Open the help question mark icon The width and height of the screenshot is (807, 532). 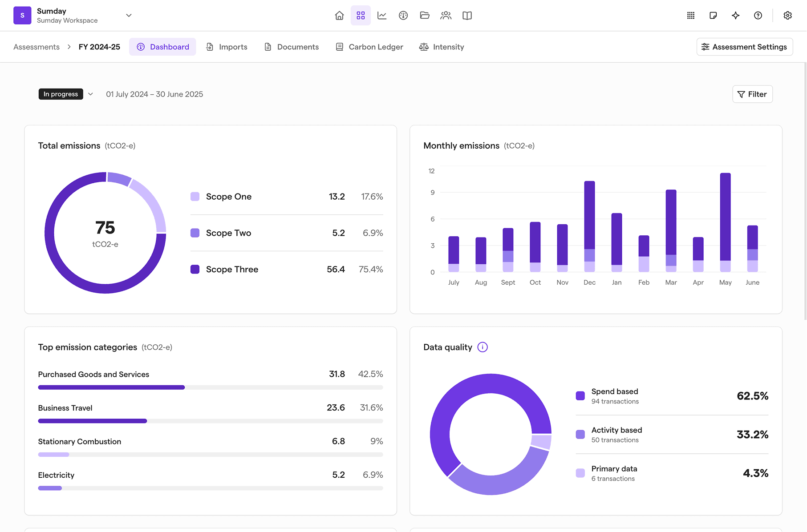pyautogui.click(x=758, y=16)
